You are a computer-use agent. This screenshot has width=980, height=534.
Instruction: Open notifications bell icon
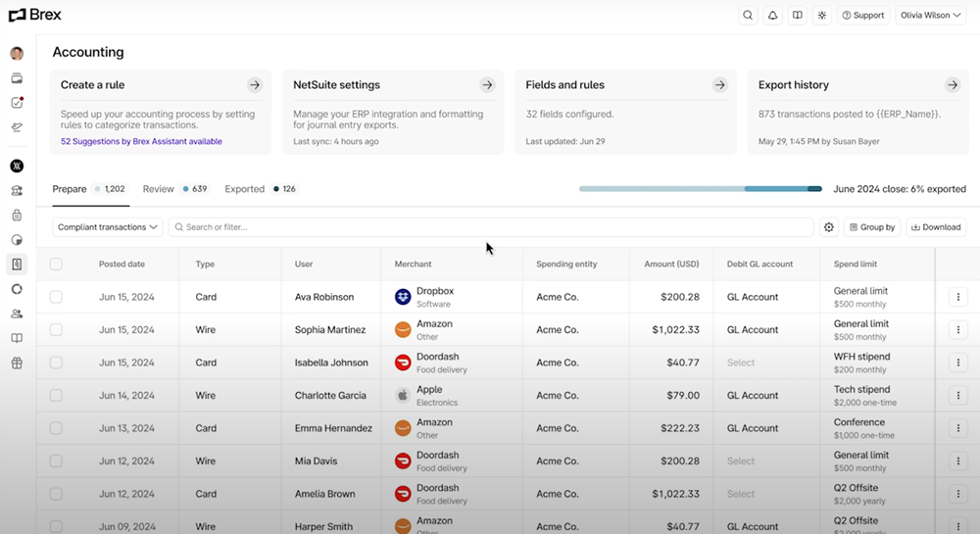[x=772, y=15]
